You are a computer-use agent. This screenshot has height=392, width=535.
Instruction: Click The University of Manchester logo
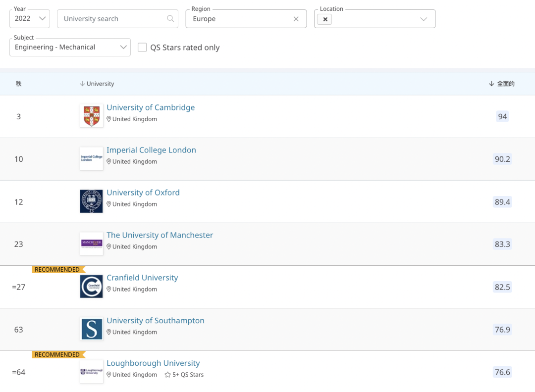click(91, 244)
